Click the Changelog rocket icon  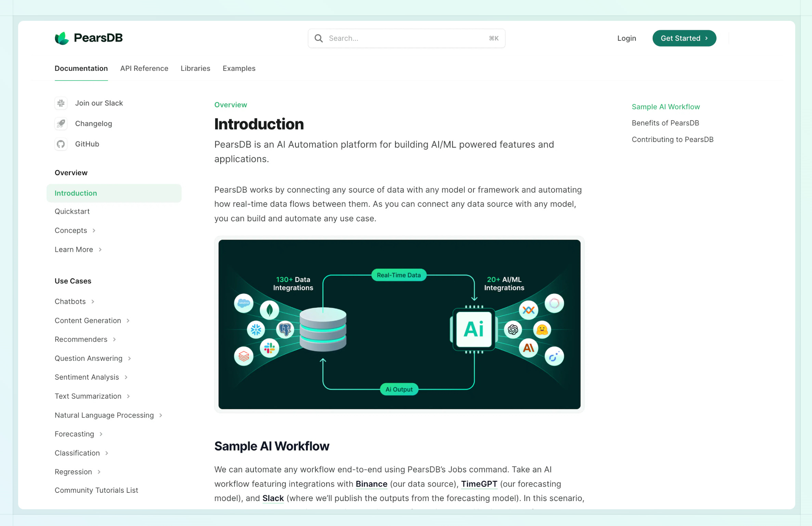pos(61,123)
